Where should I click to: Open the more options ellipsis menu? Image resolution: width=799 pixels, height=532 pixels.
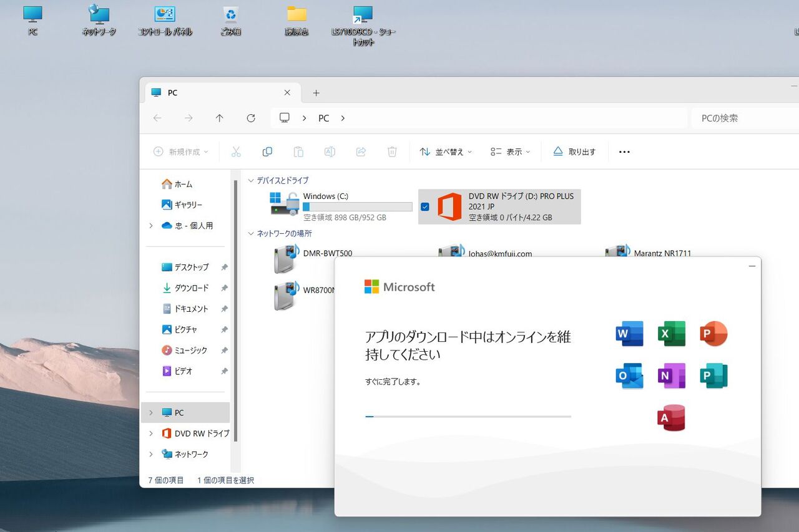(x=624, y=152)
